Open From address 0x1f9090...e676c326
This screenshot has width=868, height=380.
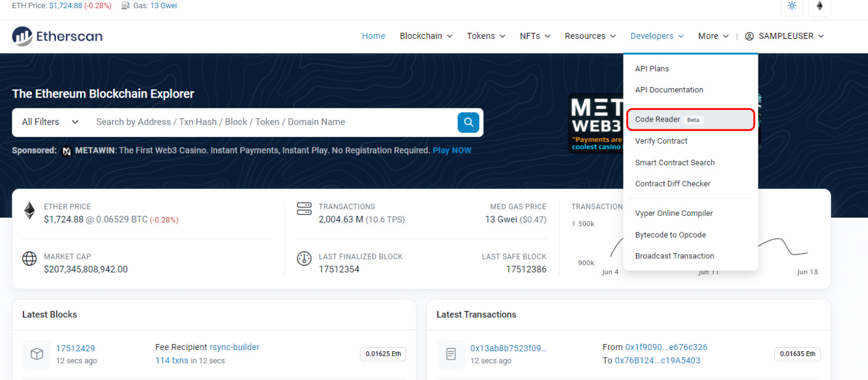click(667, 347)
